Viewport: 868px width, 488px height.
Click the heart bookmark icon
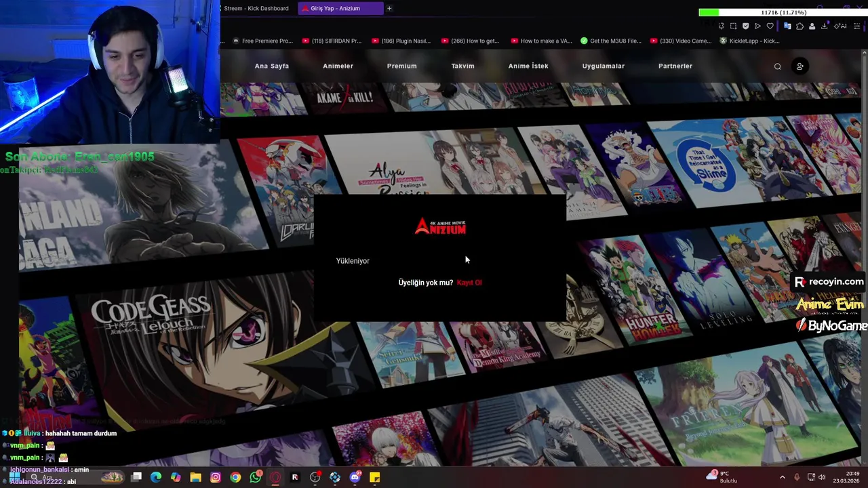click(x=770, y=26)
